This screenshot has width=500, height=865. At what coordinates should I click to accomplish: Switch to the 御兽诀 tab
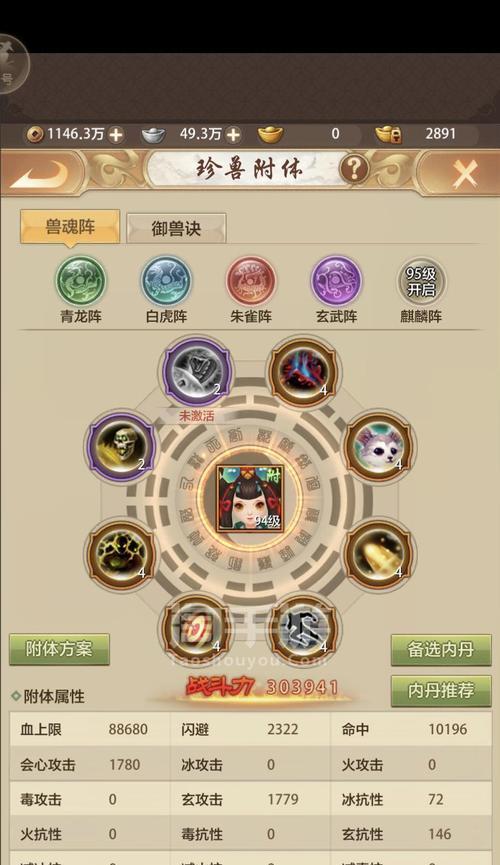[176, 228]
